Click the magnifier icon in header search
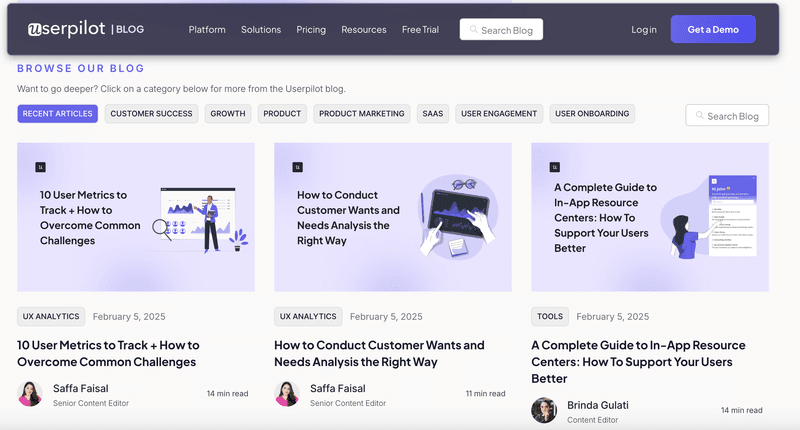Screen dimensions: 800x430 click(x=473, y=30)
